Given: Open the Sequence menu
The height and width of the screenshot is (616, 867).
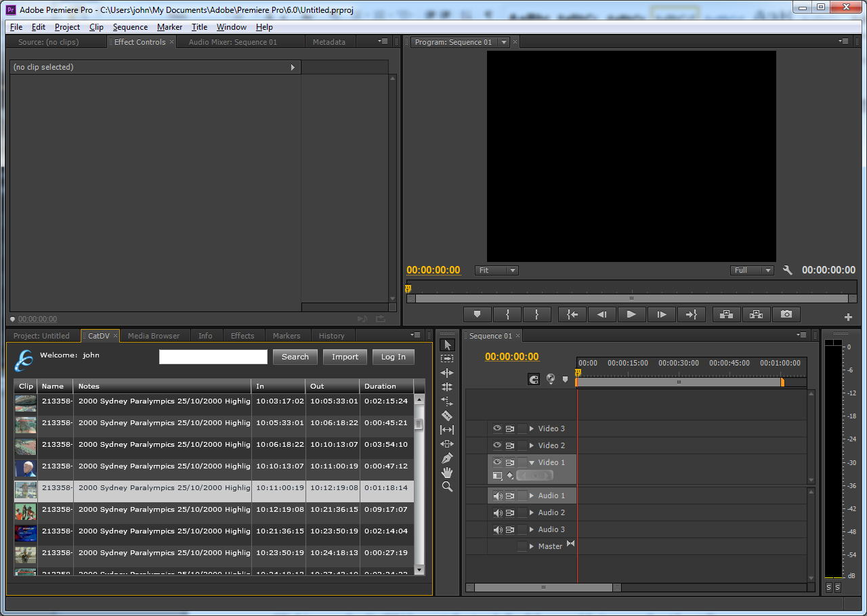Looking at the screenshot, I should point(130,27).
